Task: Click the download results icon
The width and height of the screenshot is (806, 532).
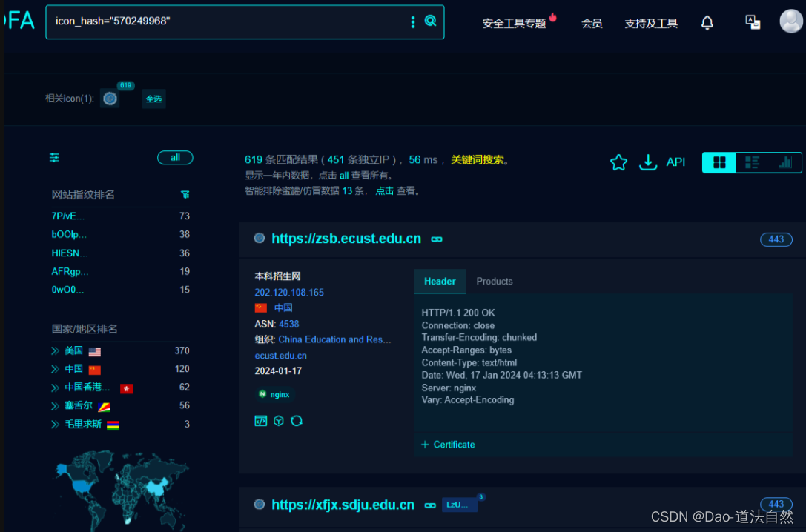Action: coord(647,162)
